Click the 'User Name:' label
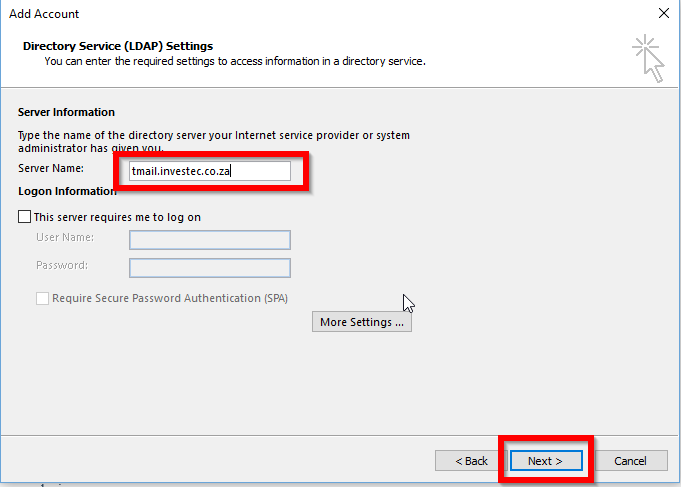This screenshot has width=681, height=487. pos(65,237)
